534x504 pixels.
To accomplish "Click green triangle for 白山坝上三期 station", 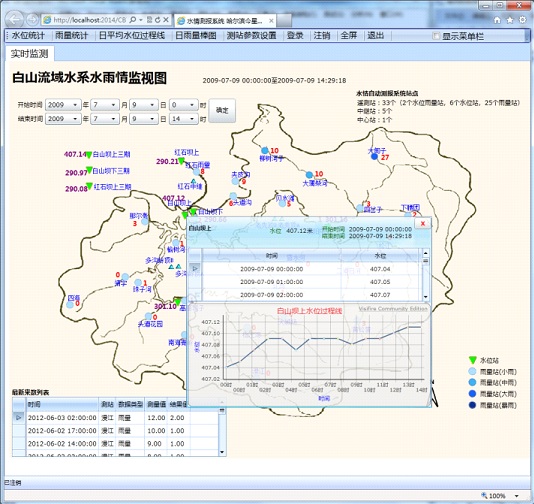I will tap(89, 155).
